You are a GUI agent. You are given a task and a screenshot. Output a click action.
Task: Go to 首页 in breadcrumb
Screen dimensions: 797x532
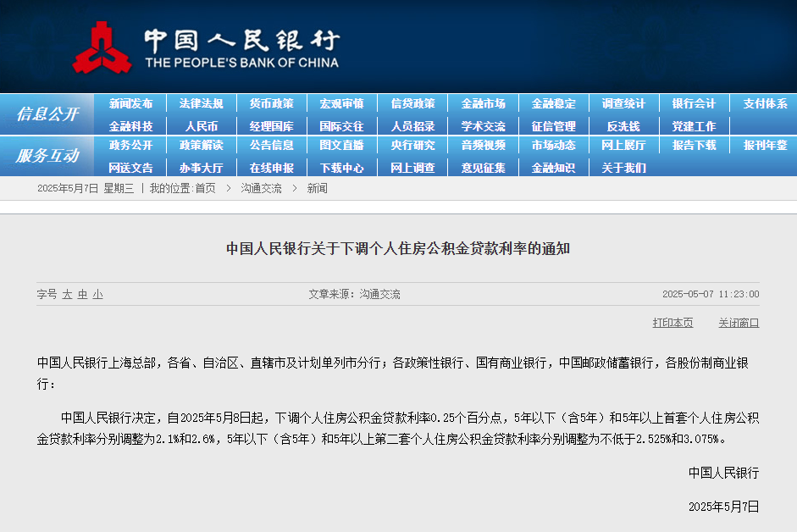tap(205, 189)
